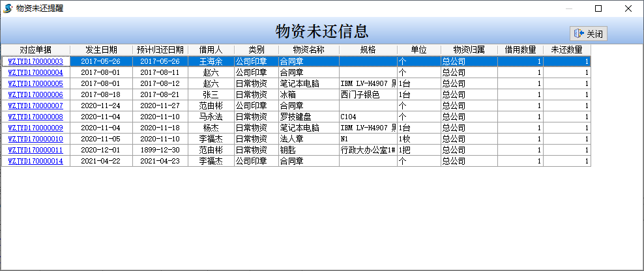Click the 借用人 column header
Screen dimensions: 644x271
pos(211,50)
